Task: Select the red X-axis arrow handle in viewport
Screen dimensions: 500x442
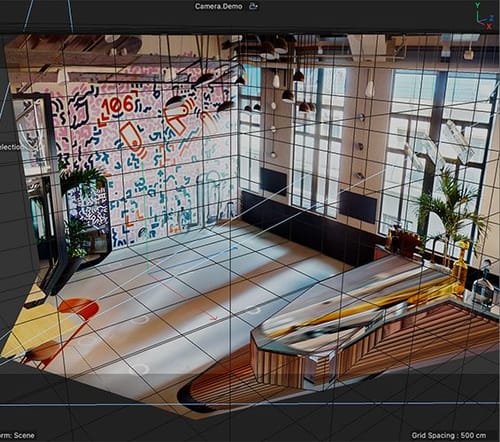Action: point(213,317)
